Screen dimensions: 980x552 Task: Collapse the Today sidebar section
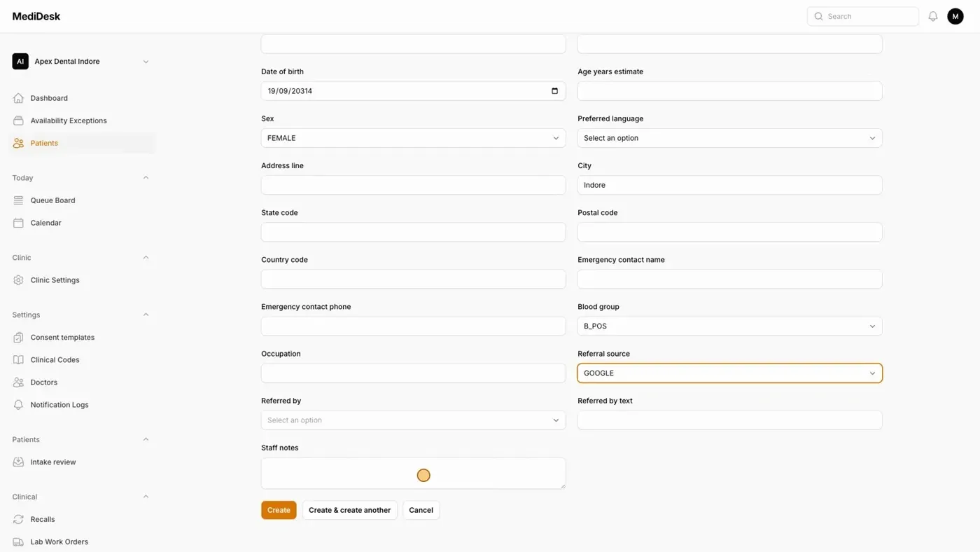(146, 178)
